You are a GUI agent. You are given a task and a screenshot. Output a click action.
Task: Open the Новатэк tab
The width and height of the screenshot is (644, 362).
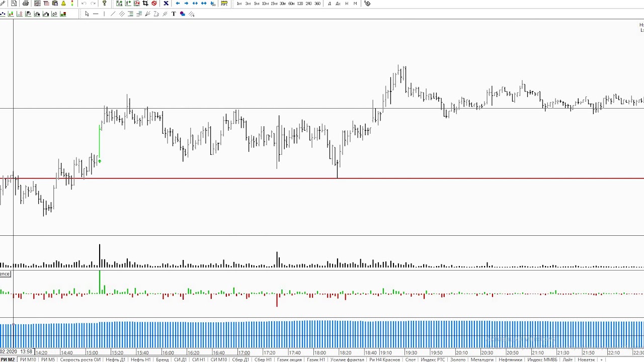pyautogui.click(x=586, y=359)
